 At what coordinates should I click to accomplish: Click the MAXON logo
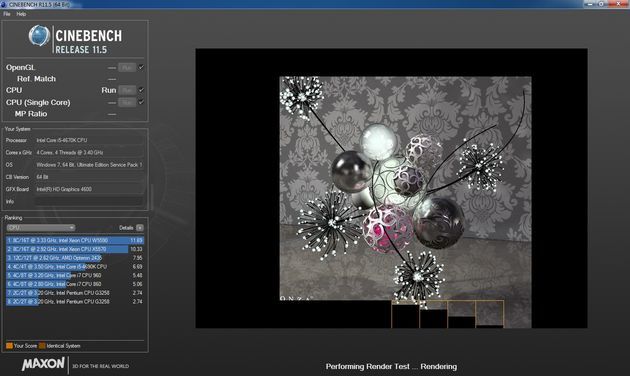coord(43,364)
